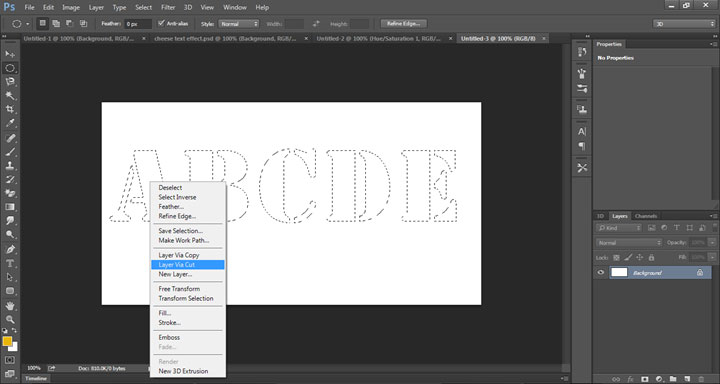
Task: Open the Paragraph panel icon
Action: [x=582, y=146]
